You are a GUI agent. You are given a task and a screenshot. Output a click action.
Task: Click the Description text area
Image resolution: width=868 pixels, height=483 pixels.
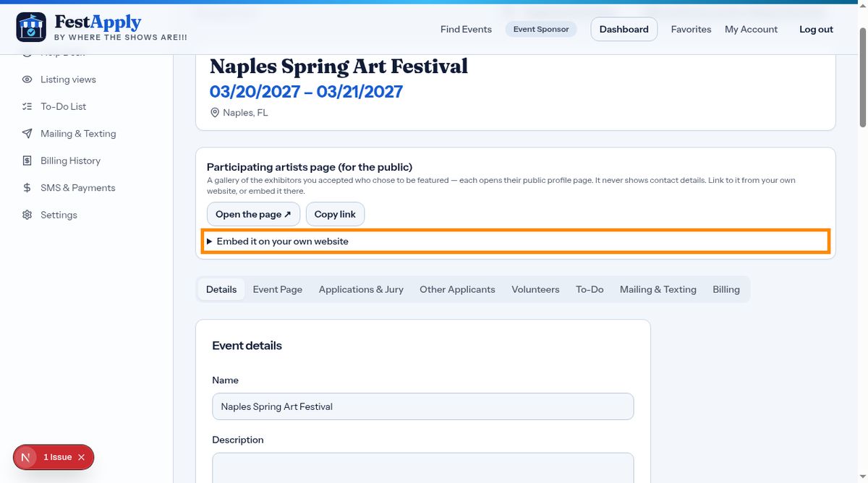tap(423, 468)
